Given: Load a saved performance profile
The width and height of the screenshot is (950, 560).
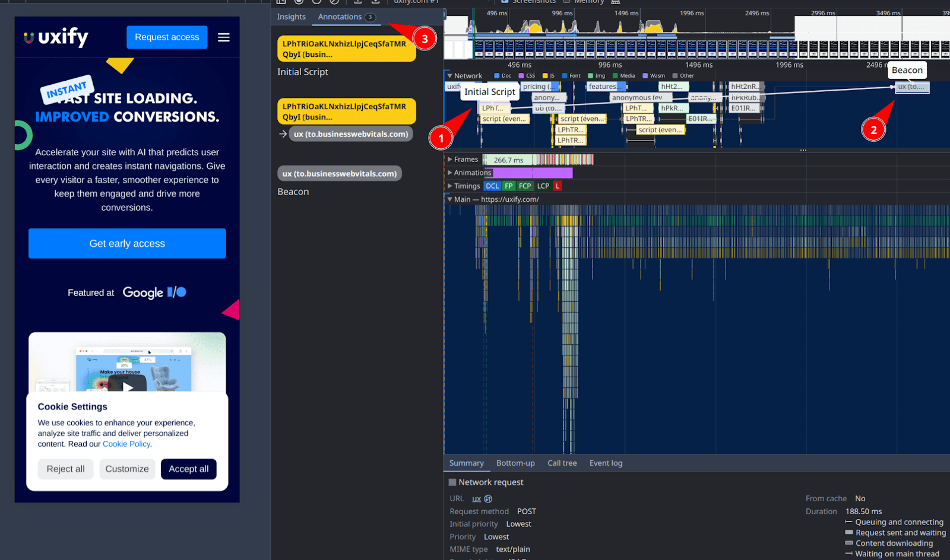Looking at the screenshot, I should pos(359,2).
